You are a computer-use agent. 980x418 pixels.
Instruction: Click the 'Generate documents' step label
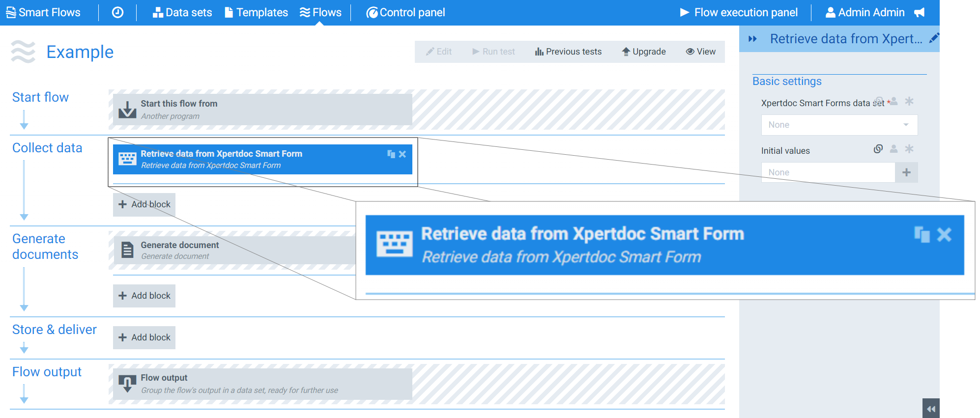click(45, 247)
